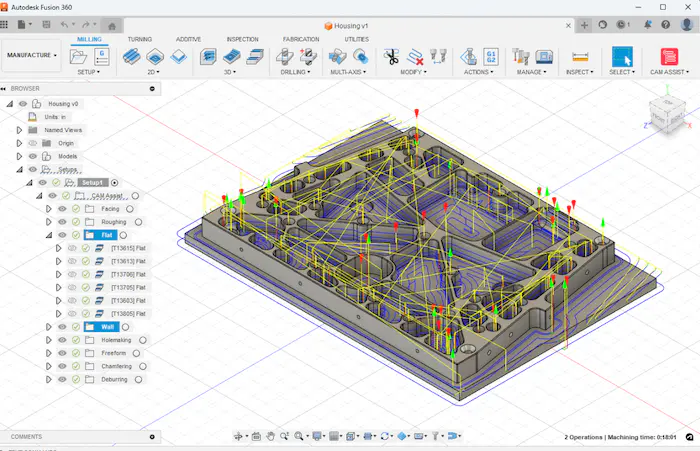Select the 2D Pocket tool

155,57
